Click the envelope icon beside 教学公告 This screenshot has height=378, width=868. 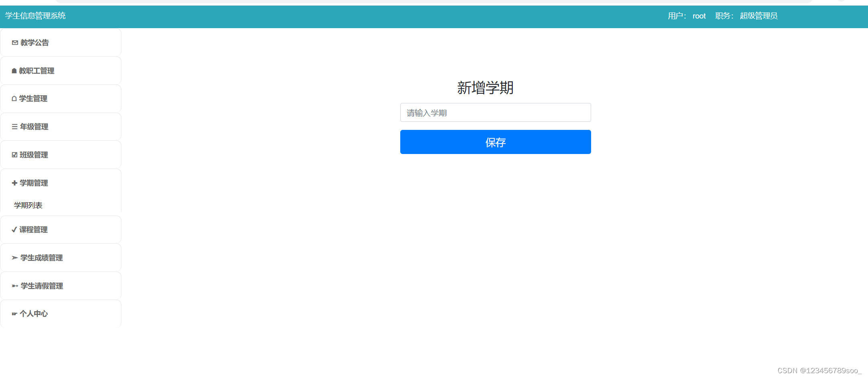tap(15, 43)
